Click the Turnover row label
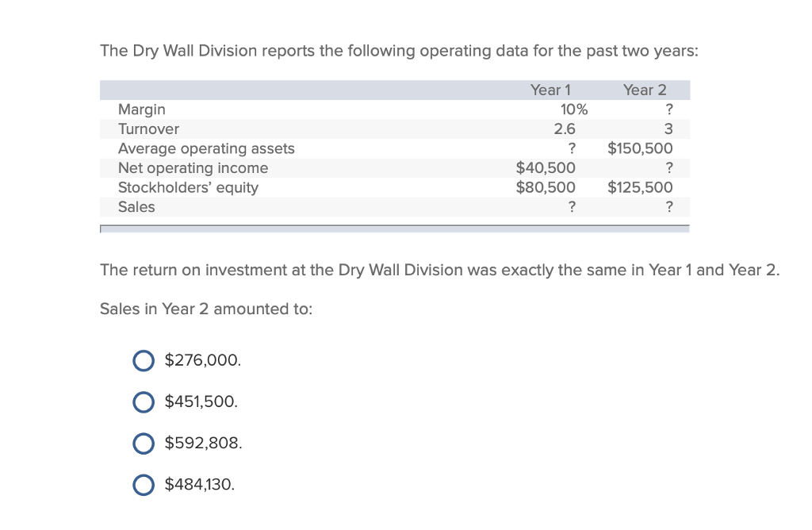Viewport: 812px width, 530px height. pos(148,129)
